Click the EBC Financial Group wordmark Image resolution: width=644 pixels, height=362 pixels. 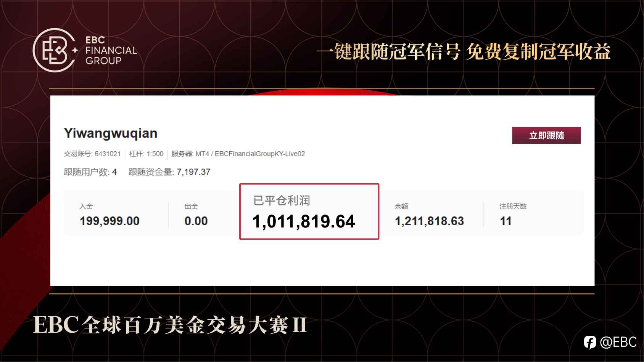[x=111, y=50]
